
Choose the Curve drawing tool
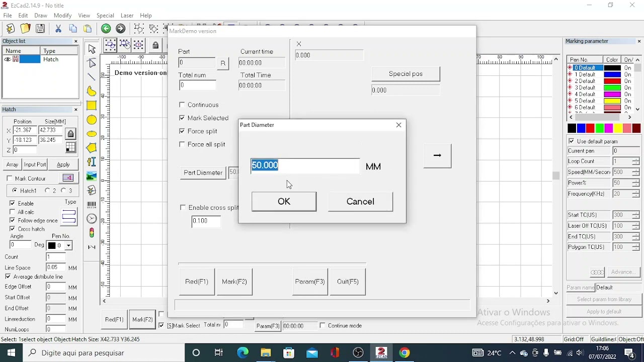pos(92,91)
